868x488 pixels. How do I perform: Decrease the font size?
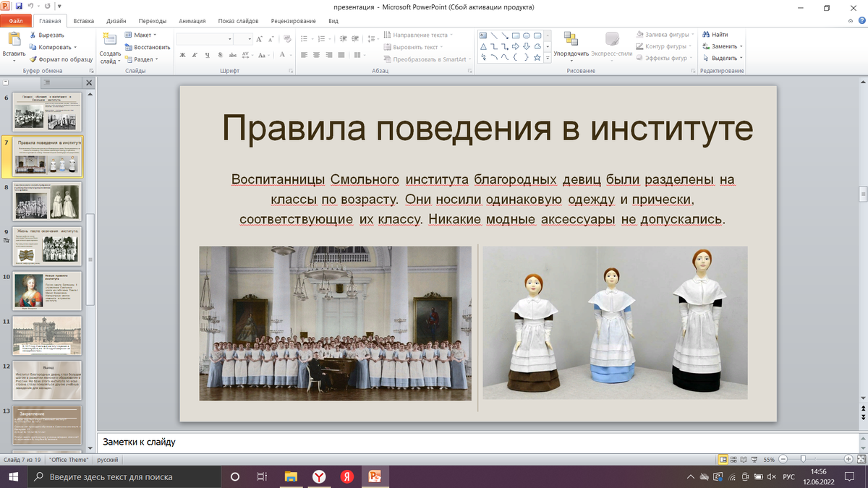tap(271, 38)
